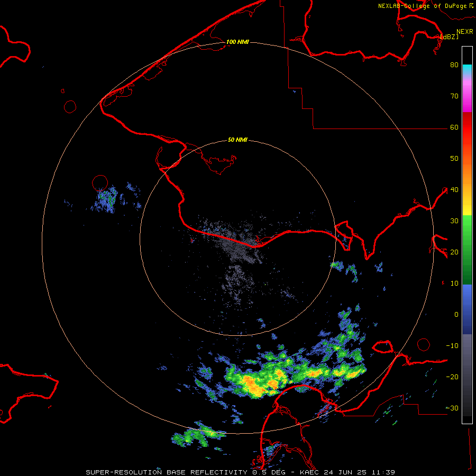Click the 0.5 DEG elevation angle in the caption

point(270,472)
